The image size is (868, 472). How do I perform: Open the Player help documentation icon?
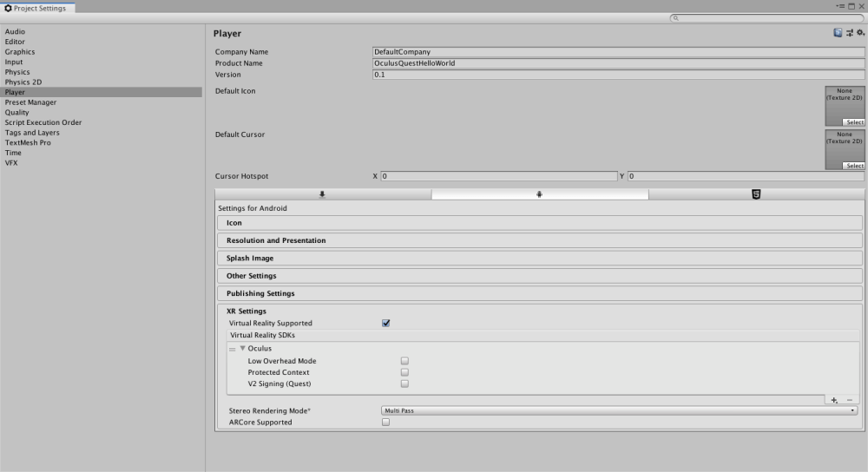pyautogui.click(x=838, y=33)
